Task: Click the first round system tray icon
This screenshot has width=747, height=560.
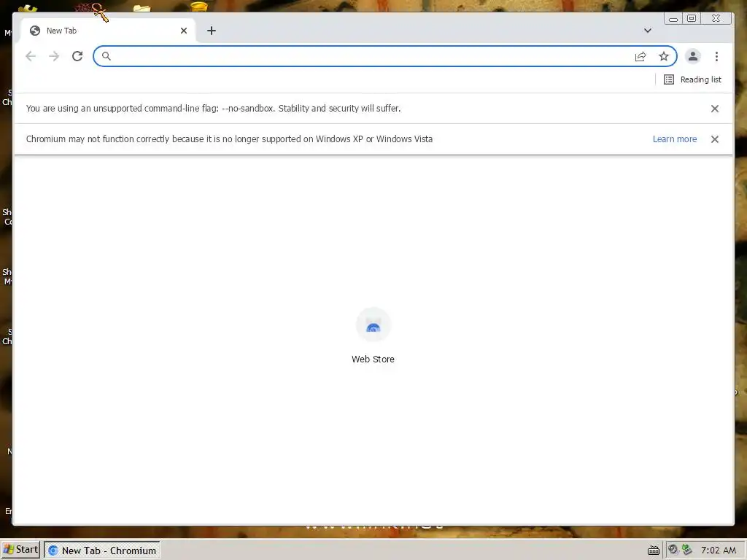Action: (x=673, y=550)
